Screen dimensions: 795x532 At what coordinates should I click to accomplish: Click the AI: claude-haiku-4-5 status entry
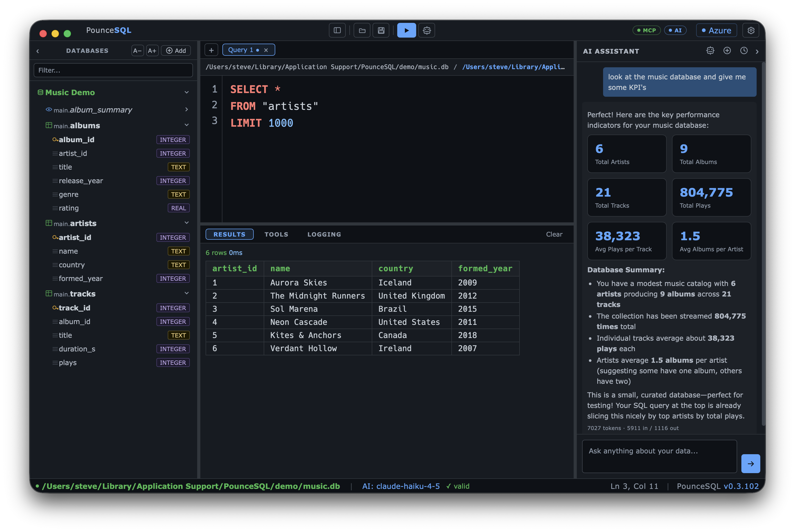click(x=401, y=486)
